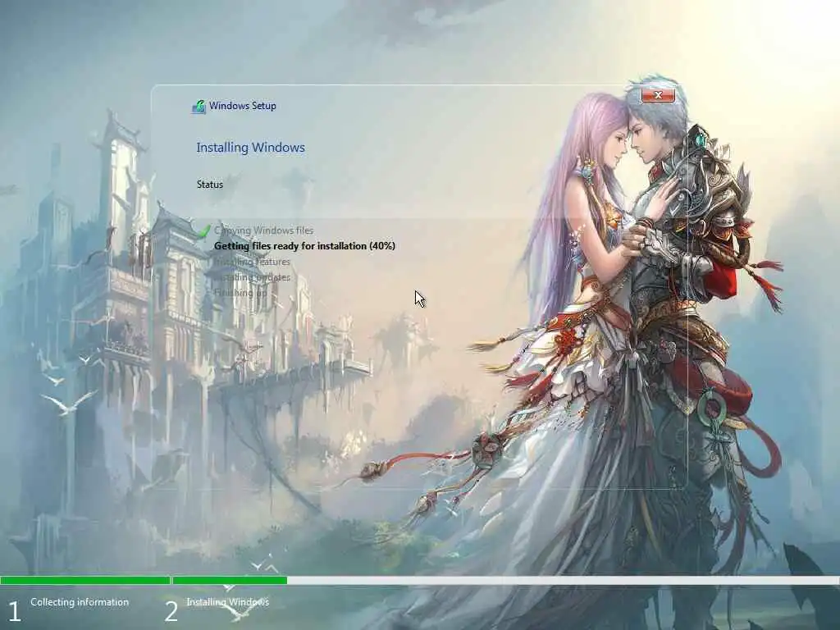Click the green checkmark beside Copying Windows files

click(204, 231)
